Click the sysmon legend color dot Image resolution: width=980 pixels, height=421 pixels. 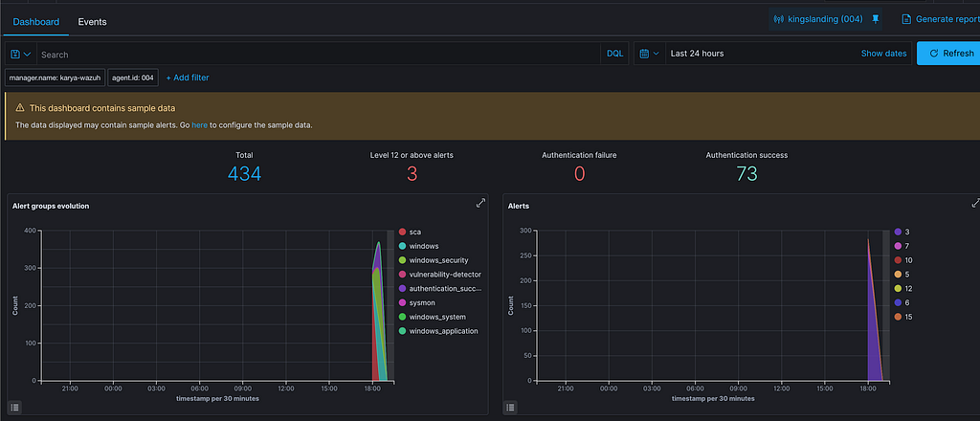[x=403, y=303]
